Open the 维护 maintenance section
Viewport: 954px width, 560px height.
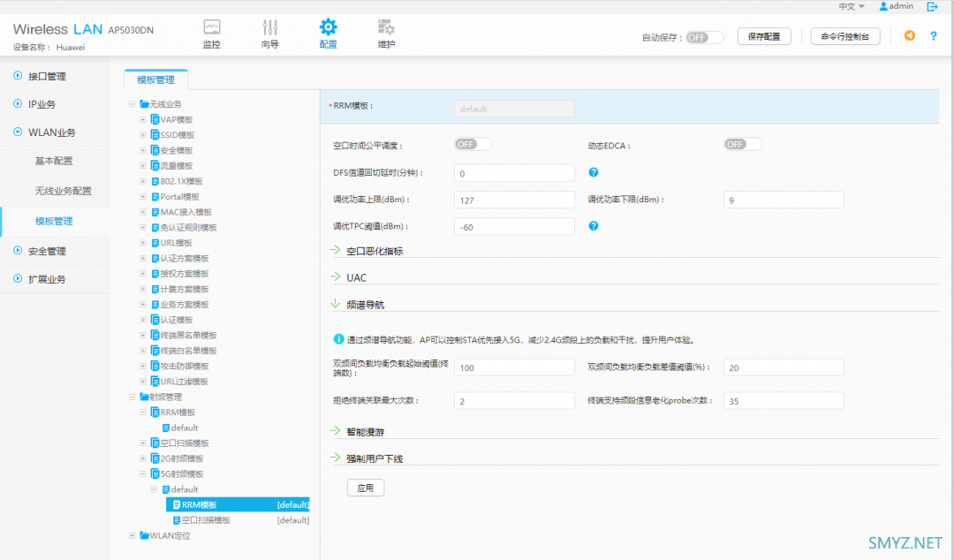(x=386, y=34)
